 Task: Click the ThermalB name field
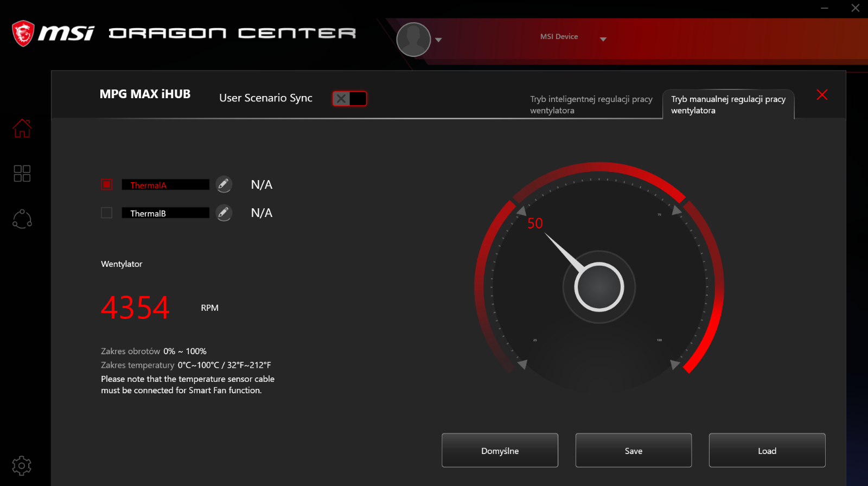(x=165, y=213)
